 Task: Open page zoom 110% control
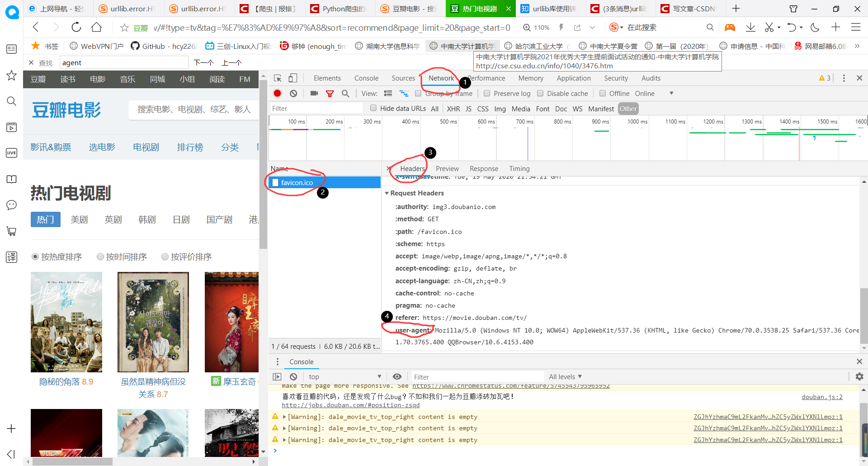[536, 28]
